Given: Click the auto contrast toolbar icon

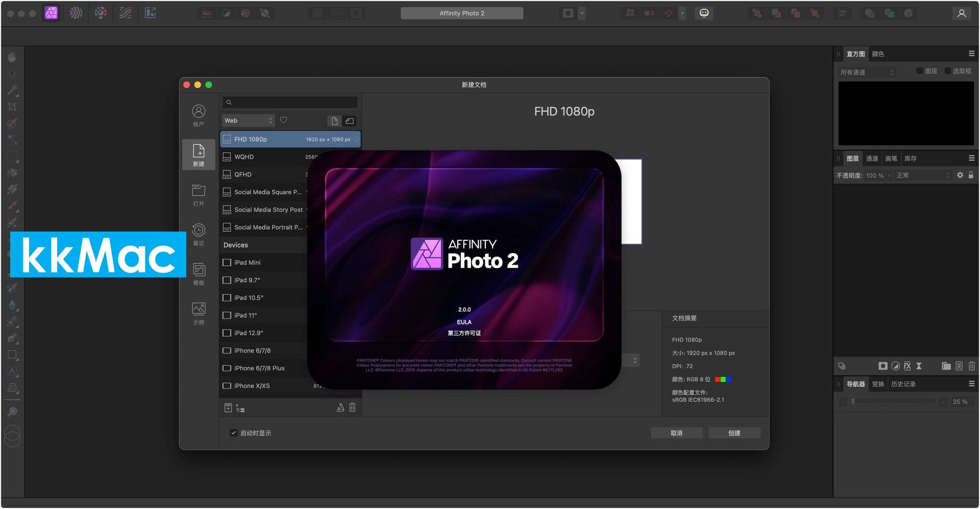Looking at the screenshot, I should pyautogui.click(x=226, y=14).
